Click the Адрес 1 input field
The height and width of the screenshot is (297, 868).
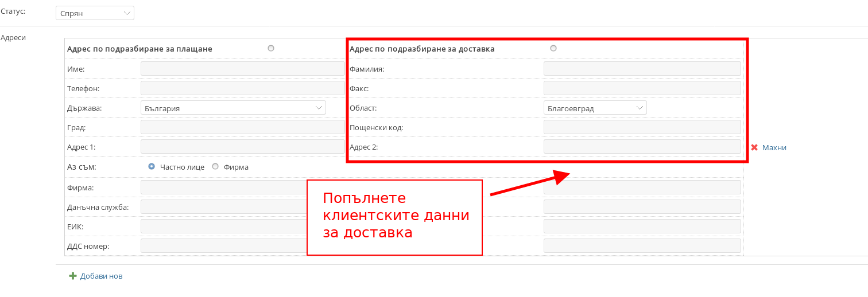click(x=242, y=147)
